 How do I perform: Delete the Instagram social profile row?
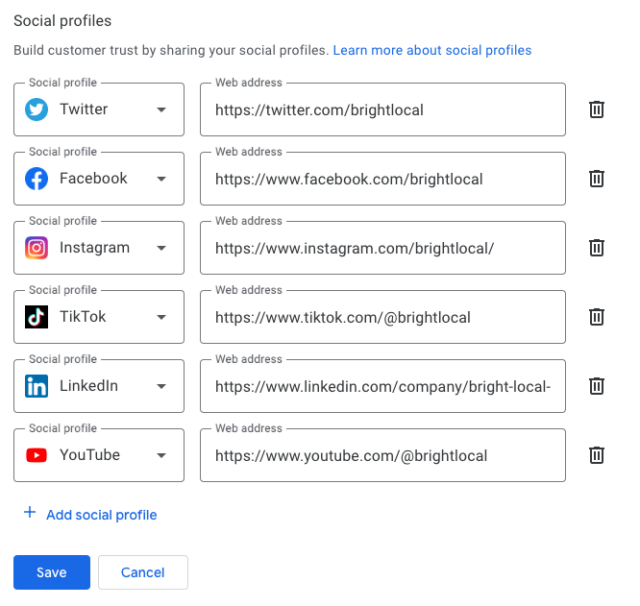(x=596, y=248)
